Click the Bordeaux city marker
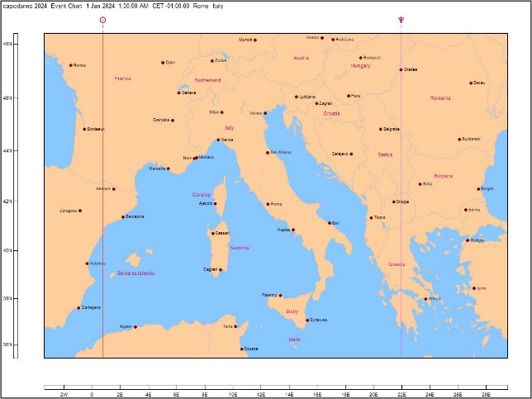Image resolution: width=532 pixels, height=399 pixels. point(84,129)
